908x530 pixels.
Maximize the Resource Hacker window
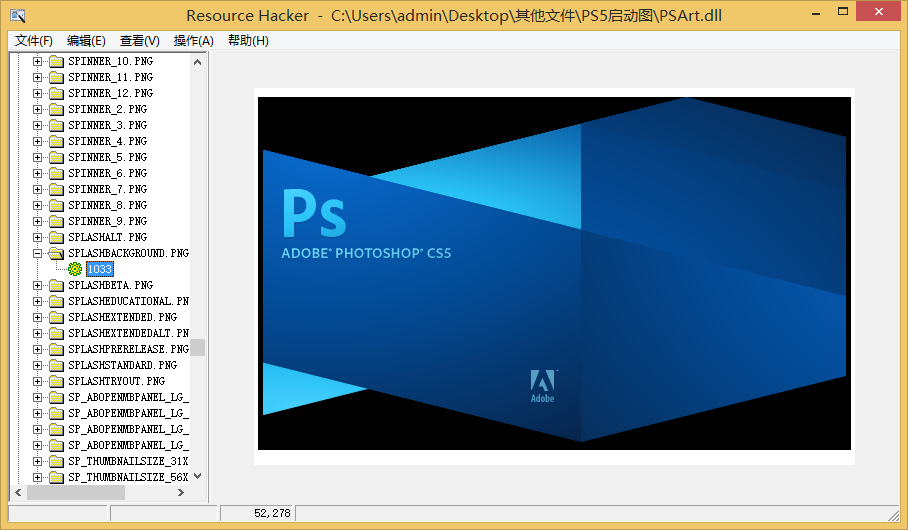tap(843, 12)
